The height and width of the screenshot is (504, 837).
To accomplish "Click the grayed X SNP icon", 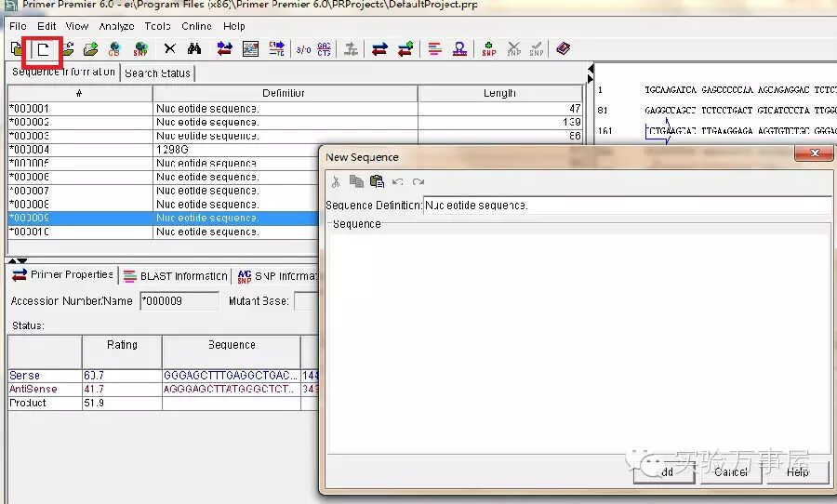I will (513, 49).
